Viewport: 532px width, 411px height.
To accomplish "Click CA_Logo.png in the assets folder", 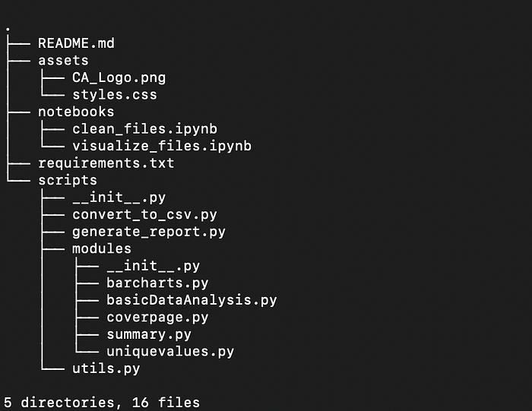I will [119, 77].
